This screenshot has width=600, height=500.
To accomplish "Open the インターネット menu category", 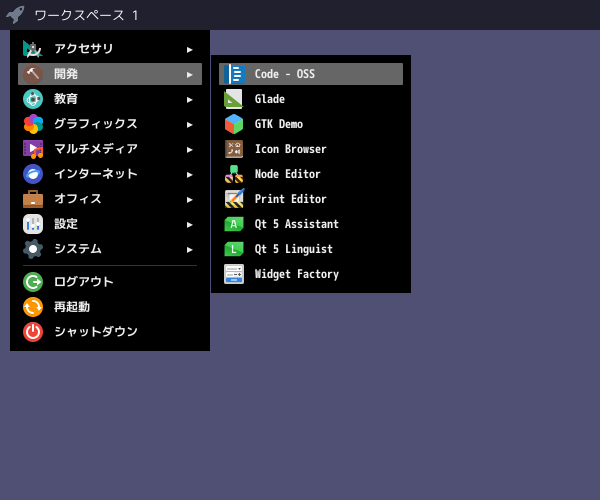I will (110, 174).
